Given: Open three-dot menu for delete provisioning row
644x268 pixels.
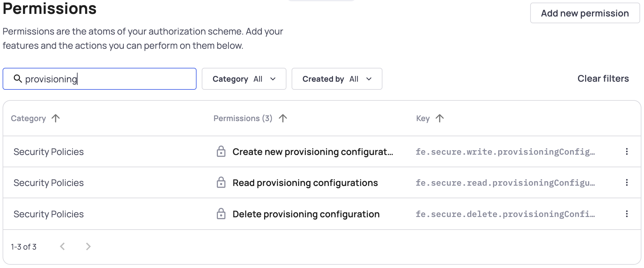Looking at the screenshot, I should click(627, 214).
